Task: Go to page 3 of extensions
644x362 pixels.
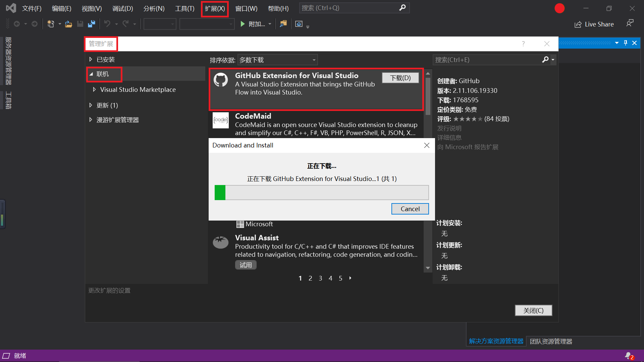Action: [320, 278]
